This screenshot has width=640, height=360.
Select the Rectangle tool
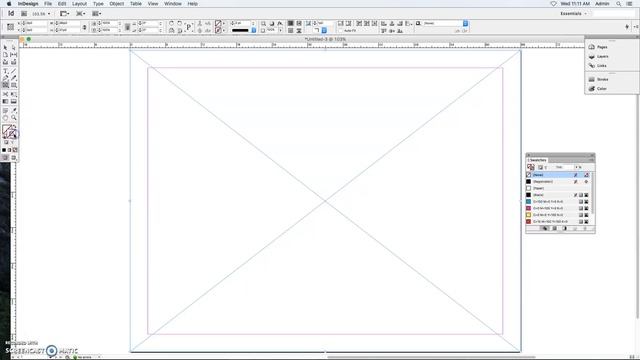13,85
